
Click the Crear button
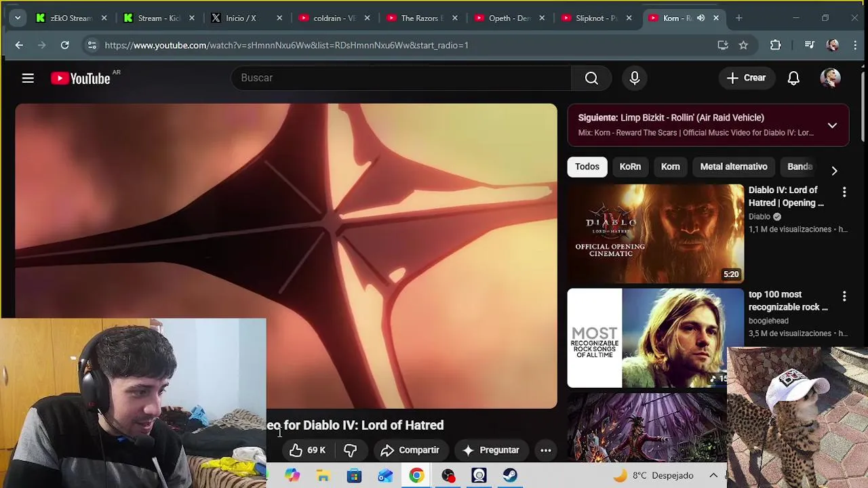[x=746, y=78]
